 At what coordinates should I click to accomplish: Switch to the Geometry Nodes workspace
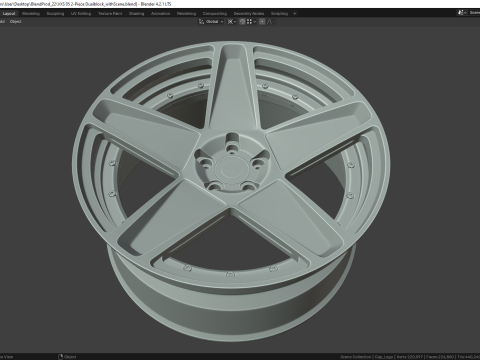249,14
